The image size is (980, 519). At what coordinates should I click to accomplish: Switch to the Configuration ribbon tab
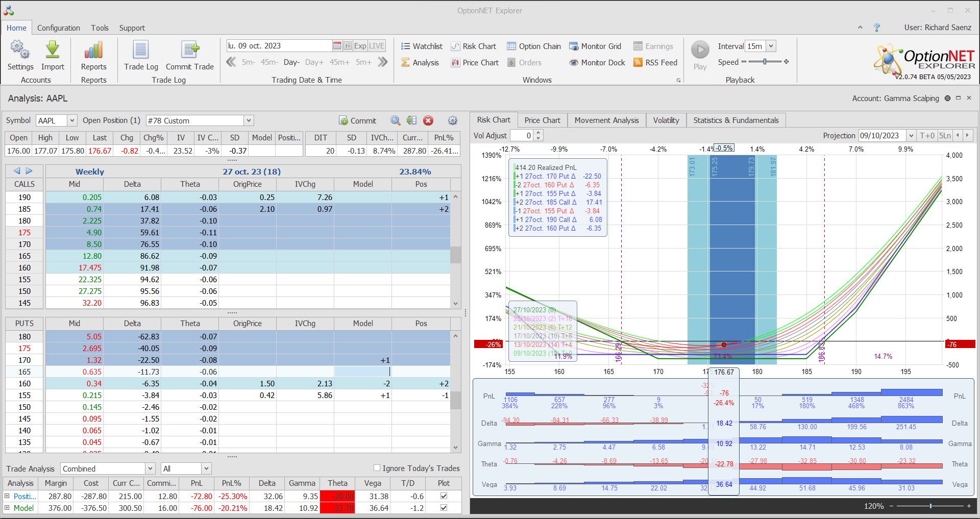(x=59, y=28)
